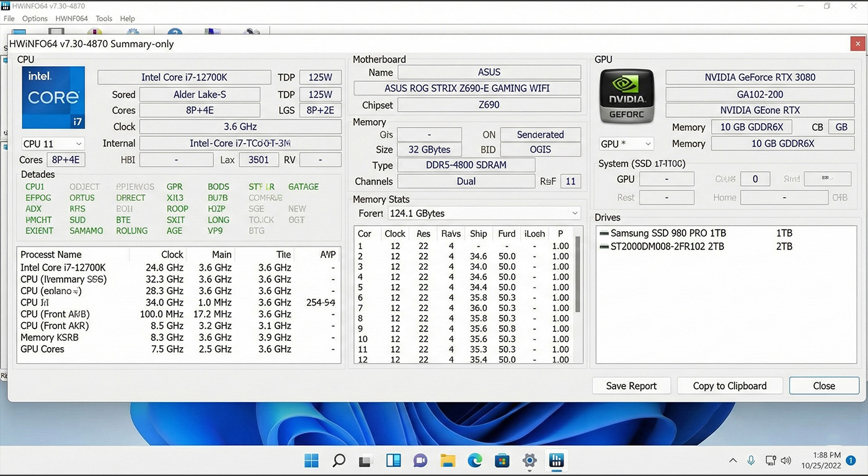
Task: Click the "100.0 MHz" clock value
Action: 161,314
